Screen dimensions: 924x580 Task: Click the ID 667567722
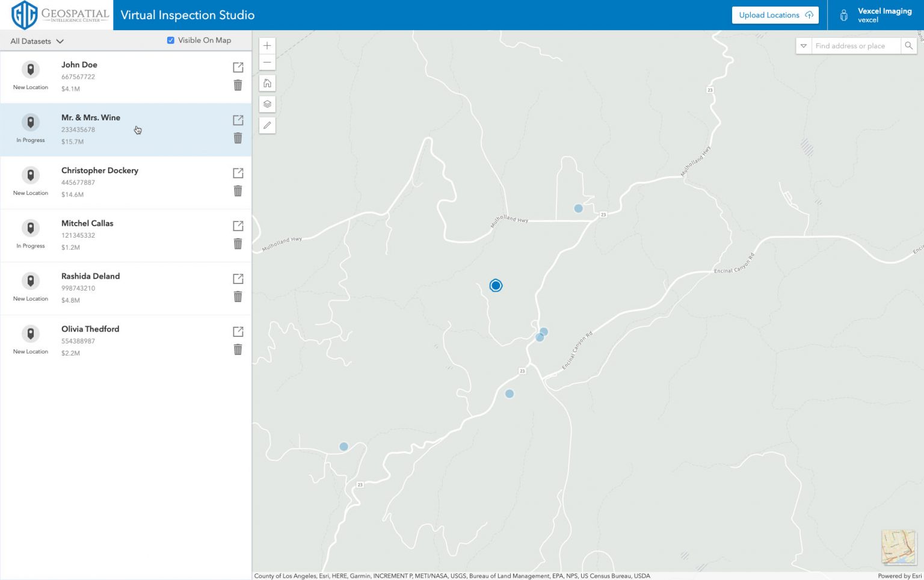click(78, 77)
